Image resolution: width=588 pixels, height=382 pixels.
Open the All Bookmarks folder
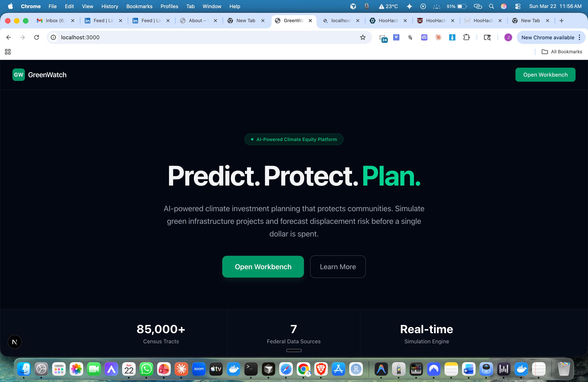[562, 52]
